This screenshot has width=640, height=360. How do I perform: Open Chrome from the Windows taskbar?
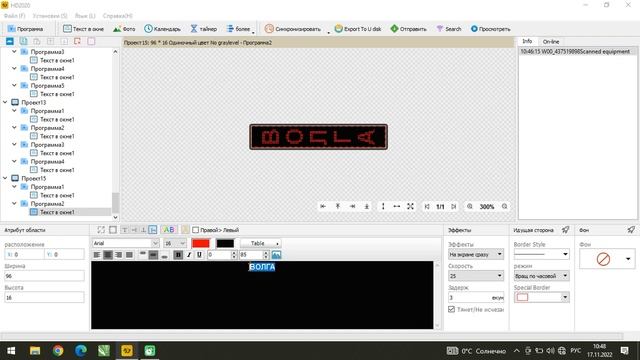click(58, 351)
